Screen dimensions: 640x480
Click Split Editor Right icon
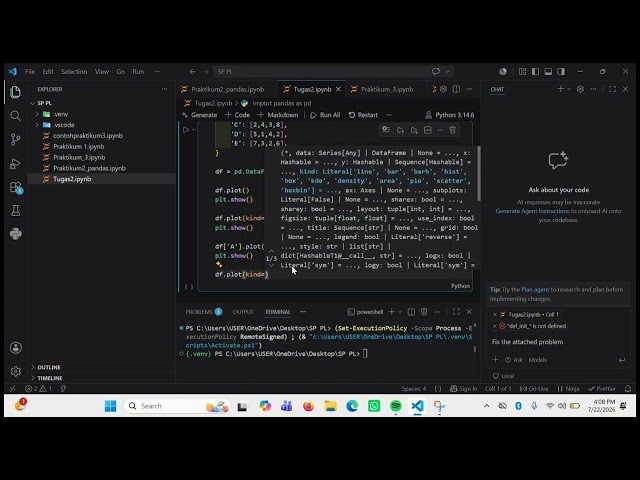(456, 89)
